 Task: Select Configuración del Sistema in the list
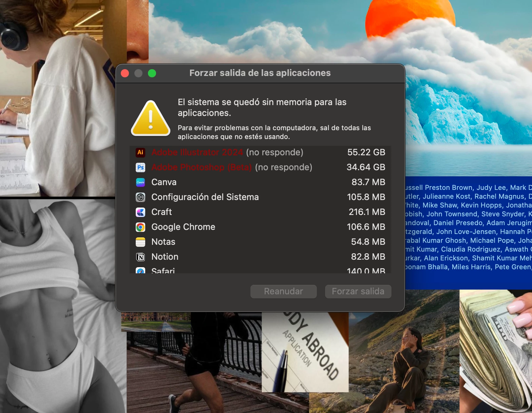point(260,197)
